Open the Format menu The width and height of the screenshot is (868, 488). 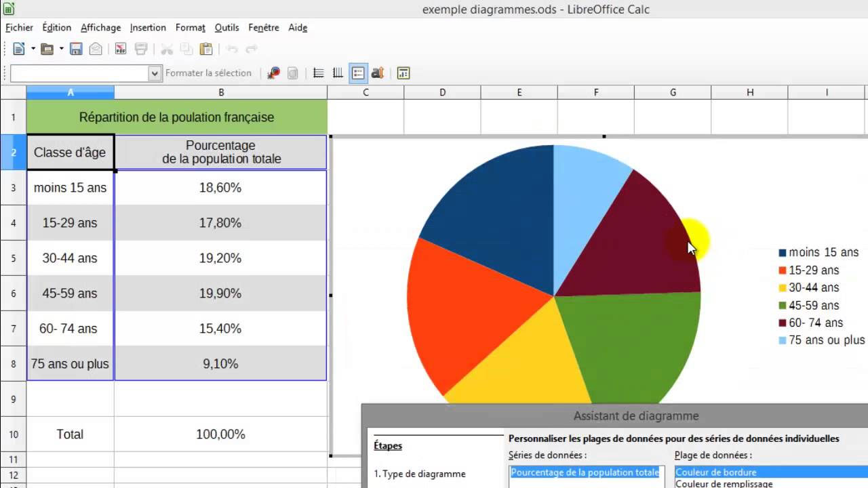(191, 28)
